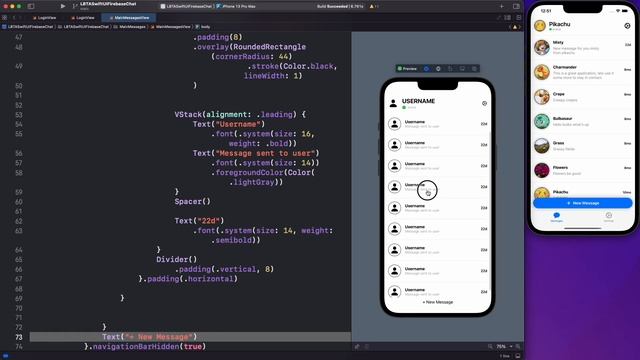640x360 pixels.
Task: Run the project with the Play button
Action: click(x=62, y=6)
